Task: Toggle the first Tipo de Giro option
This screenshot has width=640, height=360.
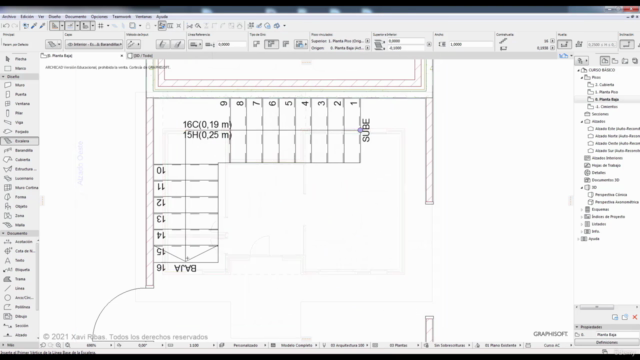Action: (256, 44)
